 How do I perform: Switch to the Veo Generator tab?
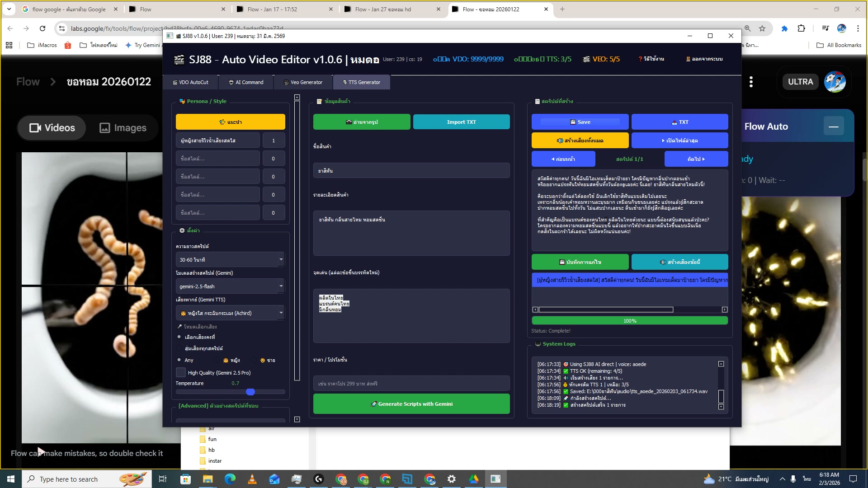tap(303, 82)
